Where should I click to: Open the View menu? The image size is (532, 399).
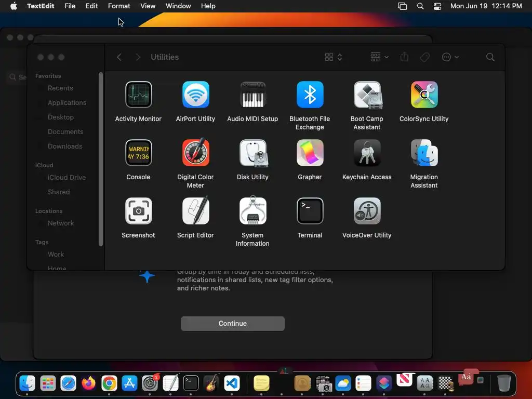[148, 6]
